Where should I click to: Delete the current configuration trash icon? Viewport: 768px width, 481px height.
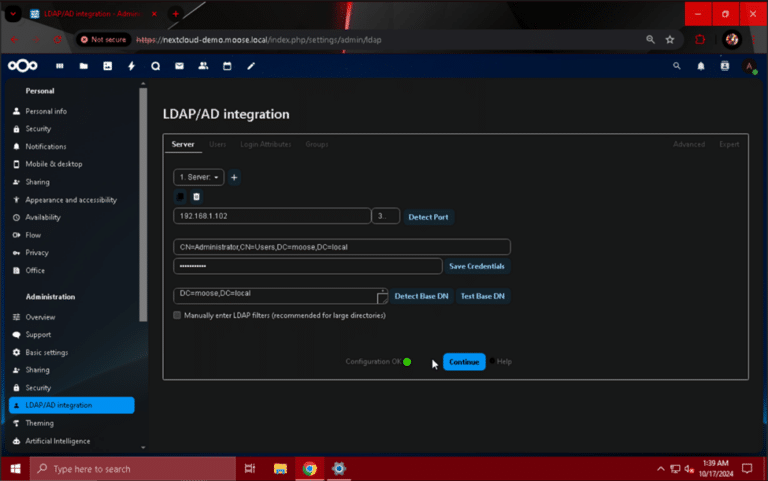(x=196, y=196)
